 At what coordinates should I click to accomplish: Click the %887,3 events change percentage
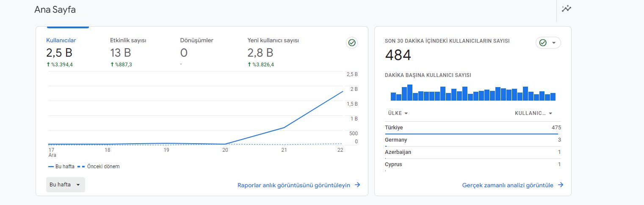click(121, 65)
